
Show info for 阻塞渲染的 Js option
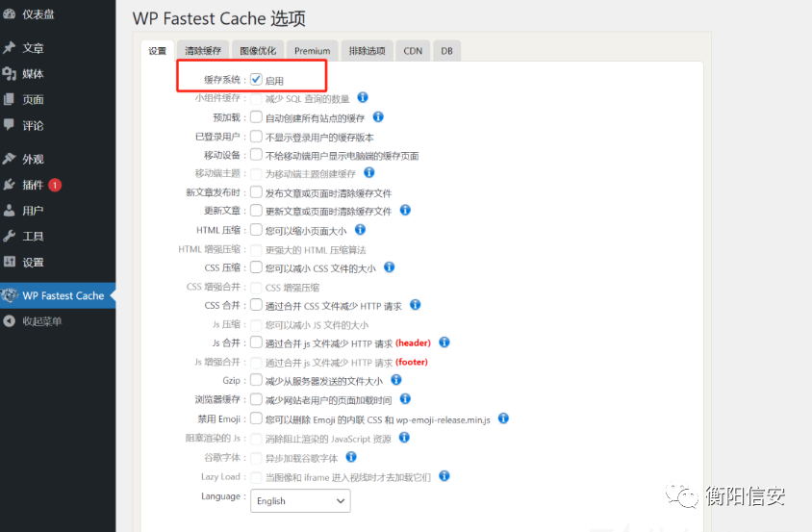[x=404, y=438]
